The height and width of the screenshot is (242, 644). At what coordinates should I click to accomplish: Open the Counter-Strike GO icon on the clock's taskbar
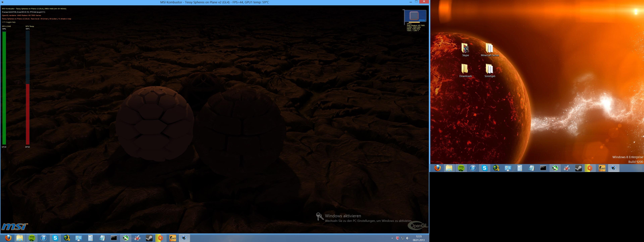[x=172, y=238]
